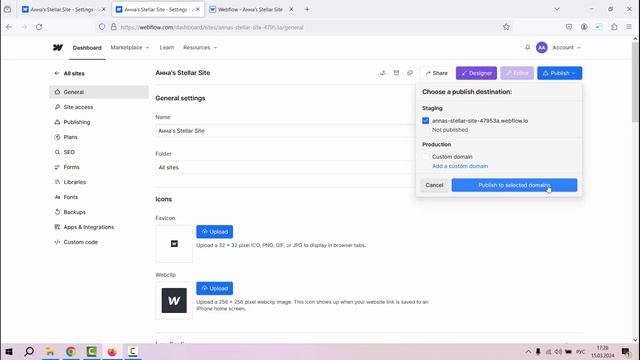
Task: Expand the Marketplace dropdown menu
Action: coord(130,47)
